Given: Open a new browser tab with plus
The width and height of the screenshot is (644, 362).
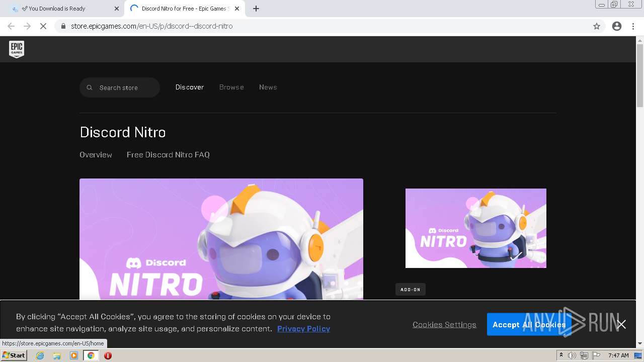Looking at the screenshot, I should (256, 9).
